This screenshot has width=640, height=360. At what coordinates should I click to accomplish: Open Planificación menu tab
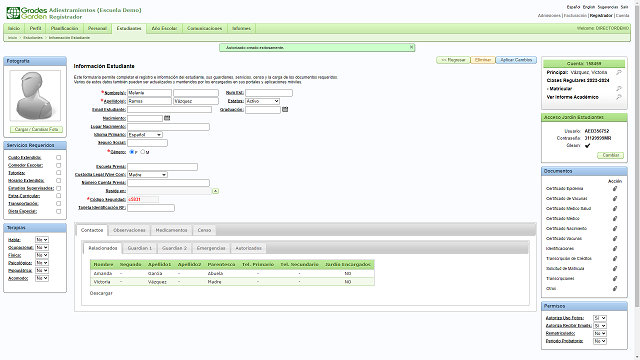64,28
